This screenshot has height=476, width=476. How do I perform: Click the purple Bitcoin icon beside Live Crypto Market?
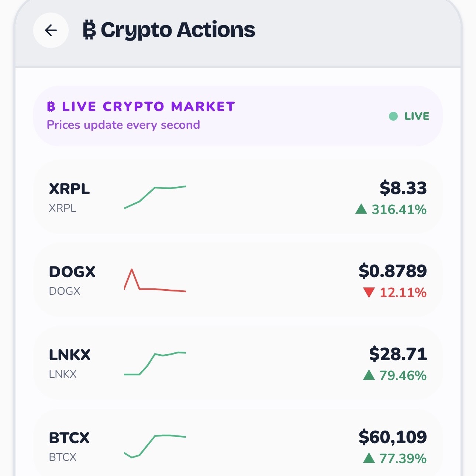coord(51,107)
